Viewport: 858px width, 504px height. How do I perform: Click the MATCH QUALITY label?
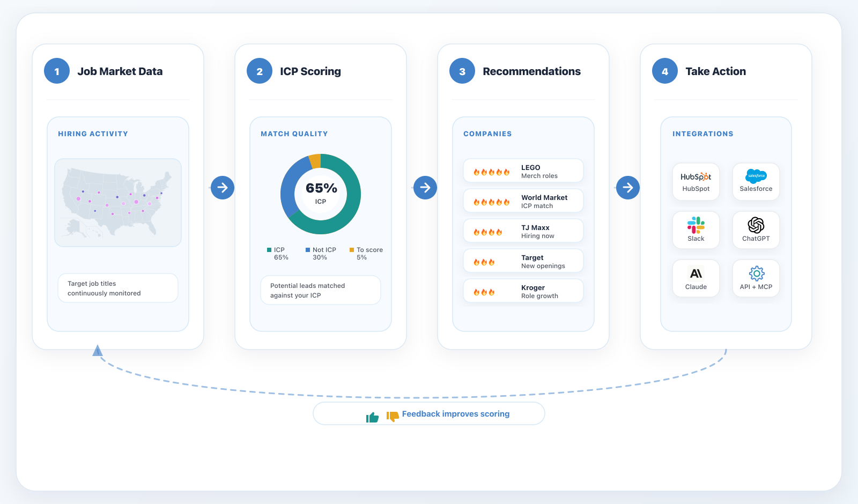pos(294,134)
